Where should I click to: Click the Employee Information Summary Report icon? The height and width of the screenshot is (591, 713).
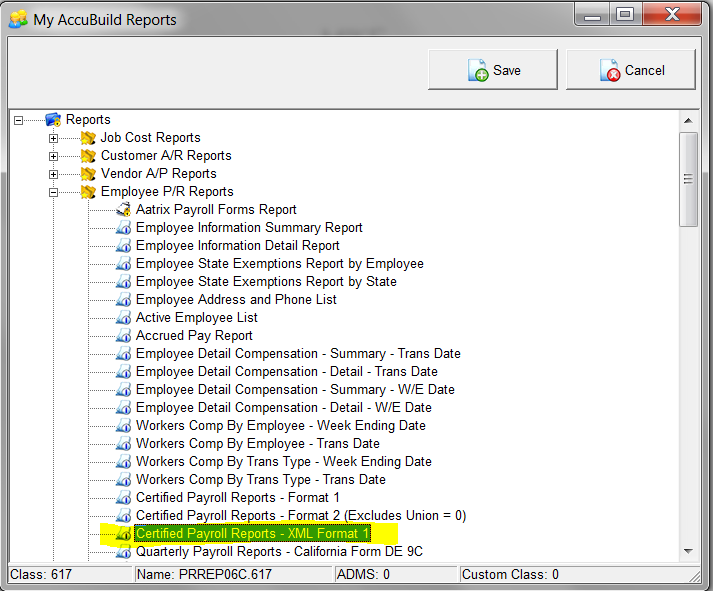pyautogui.click(x=123, y=228)
